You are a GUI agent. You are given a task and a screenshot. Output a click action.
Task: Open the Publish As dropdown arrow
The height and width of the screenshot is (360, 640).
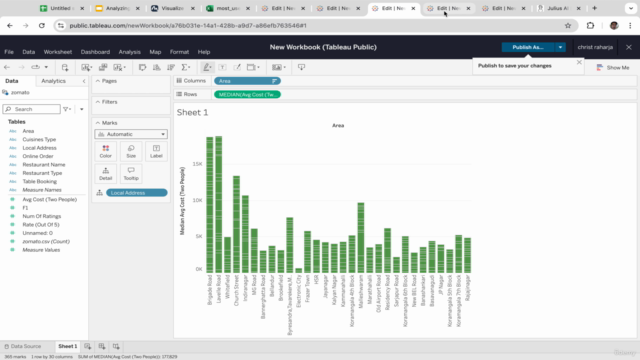[560, 47]
